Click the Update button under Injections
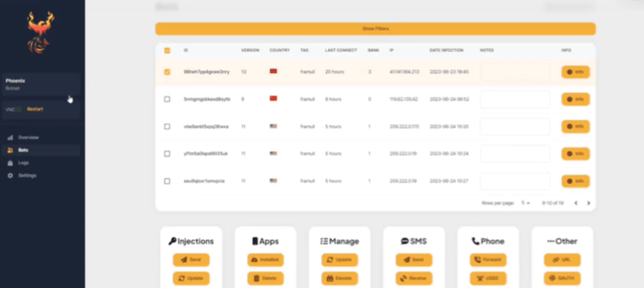 coord(191,278)
